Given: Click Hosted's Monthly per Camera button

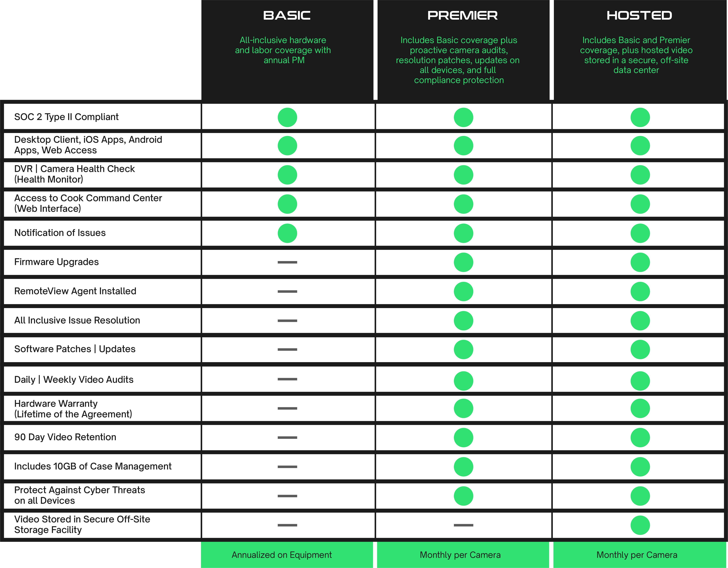Looking at the screenshot, I should pyautogui.click(x=637, y=555).
